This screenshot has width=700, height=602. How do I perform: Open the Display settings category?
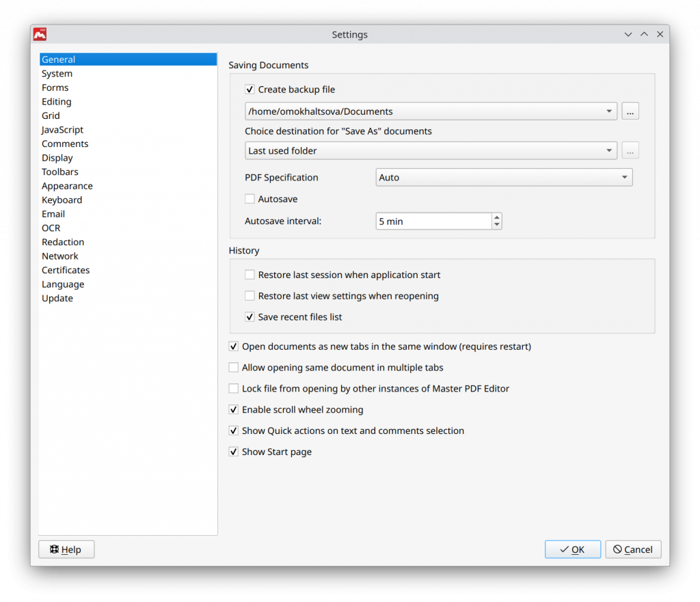click(x=128, y=158)
